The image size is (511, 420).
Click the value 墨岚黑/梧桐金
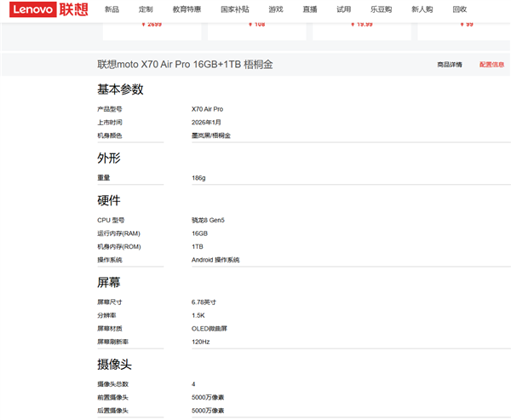[x=211, y=135]
